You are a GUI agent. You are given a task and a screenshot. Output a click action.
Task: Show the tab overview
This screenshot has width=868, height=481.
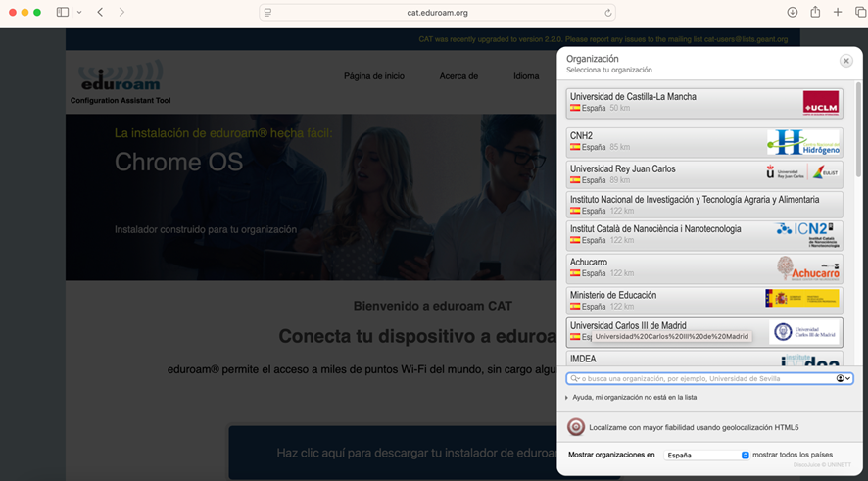[858, 12]
